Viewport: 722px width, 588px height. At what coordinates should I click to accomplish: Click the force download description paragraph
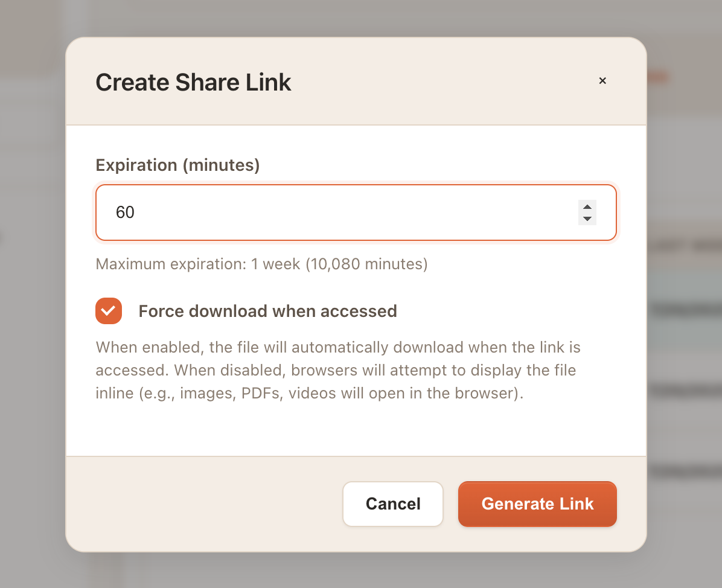[338, 371]
